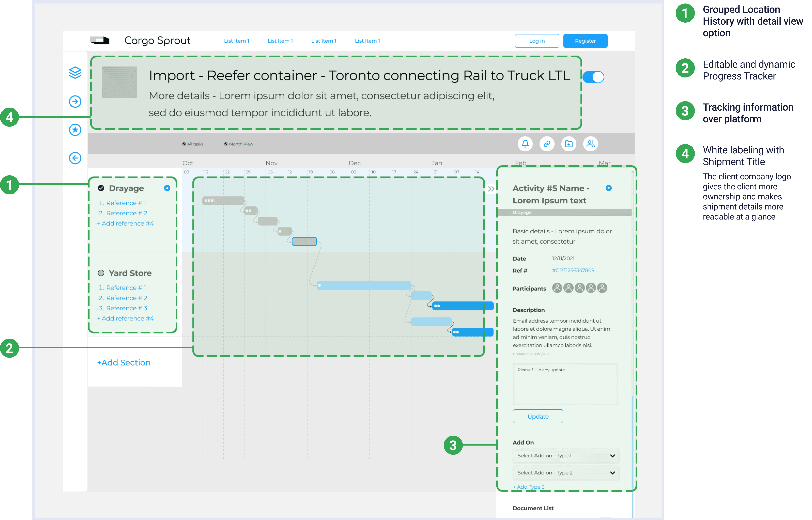The height and width of the screenshot is (520, 812).
Task: Click the shipment title text
Action: 359,75
